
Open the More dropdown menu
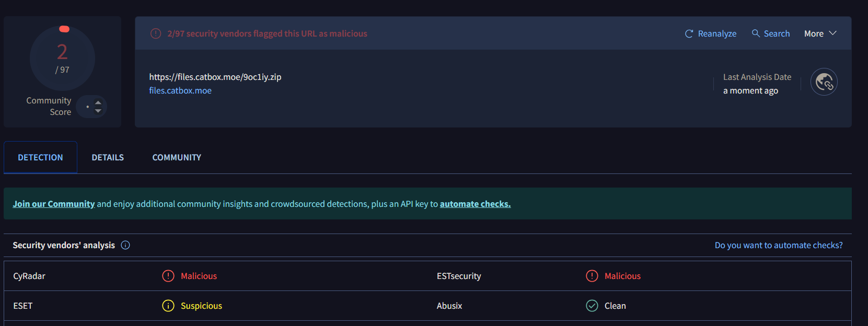point(820,33)
